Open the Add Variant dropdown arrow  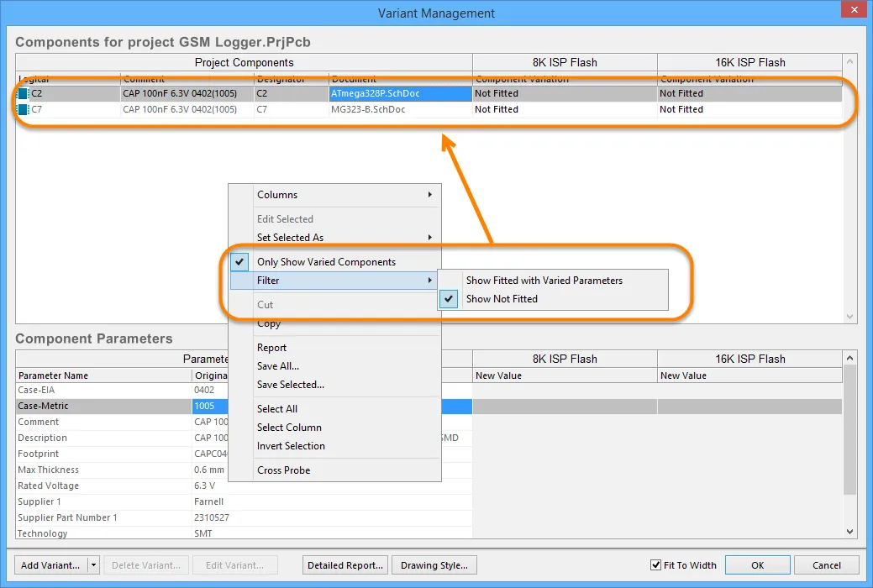(93, 565)
